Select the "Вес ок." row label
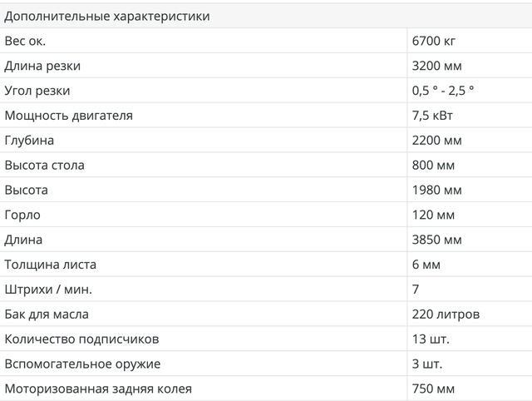 [x=26, y=41]
